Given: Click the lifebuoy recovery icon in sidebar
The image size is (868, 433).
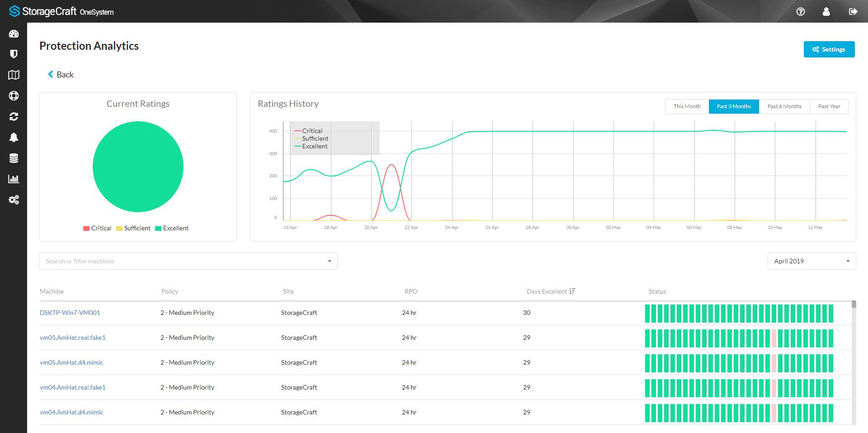Looking at the screenshot, I should pyautogui.click(x=14, y=96).
